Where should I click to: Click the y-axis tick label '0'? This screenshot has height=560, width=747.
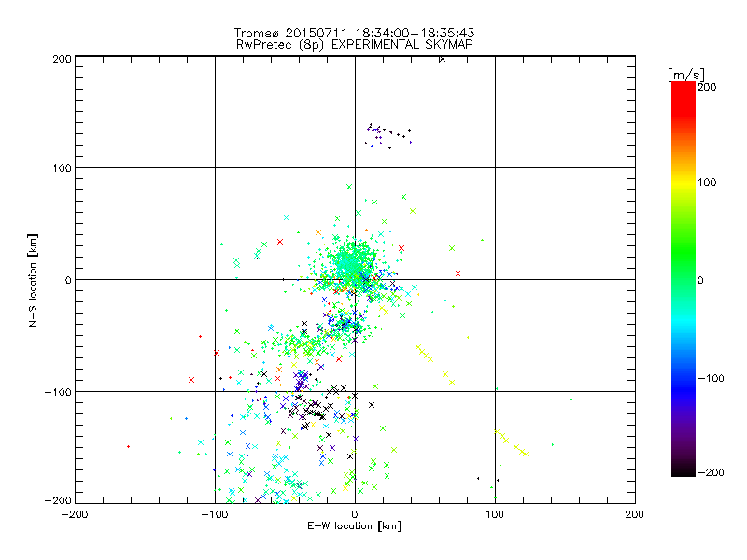click(67, 280)
